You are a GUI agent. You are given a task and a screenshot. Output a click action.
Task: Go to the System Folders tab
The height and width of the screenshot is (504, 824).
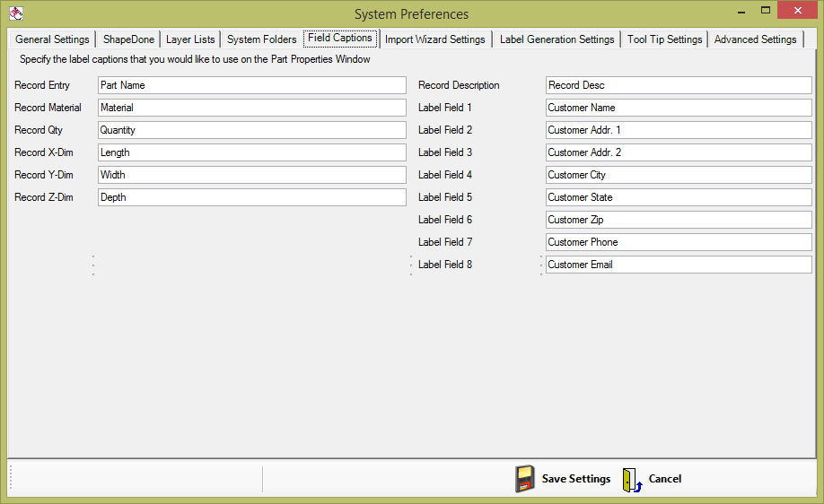click(262, 39)
